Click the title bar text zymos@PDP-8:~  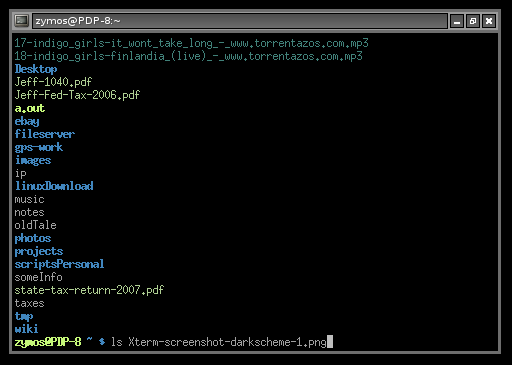click(78, 21)
